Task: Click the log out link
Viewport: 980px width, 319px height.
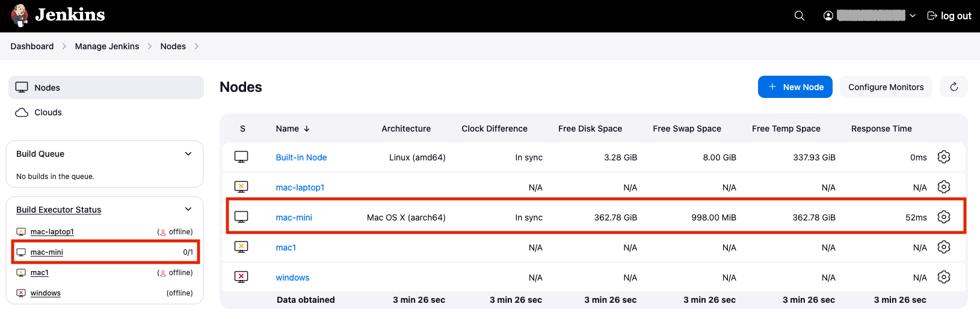Action: point(949,16)
